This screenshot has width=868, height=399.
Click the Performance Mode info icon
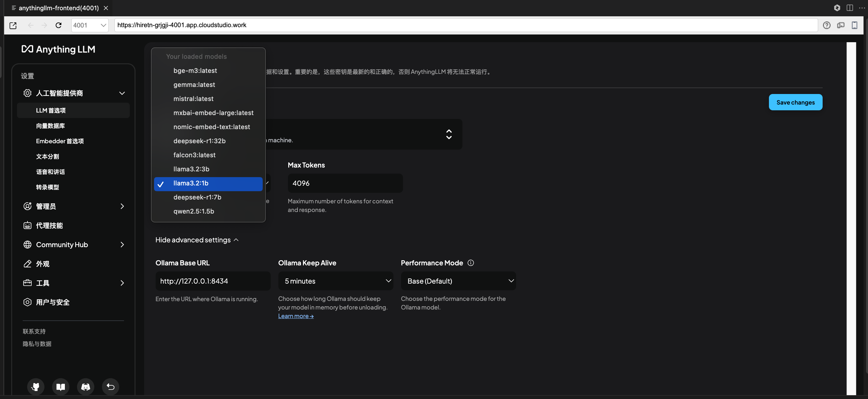(x=471, y=263)
